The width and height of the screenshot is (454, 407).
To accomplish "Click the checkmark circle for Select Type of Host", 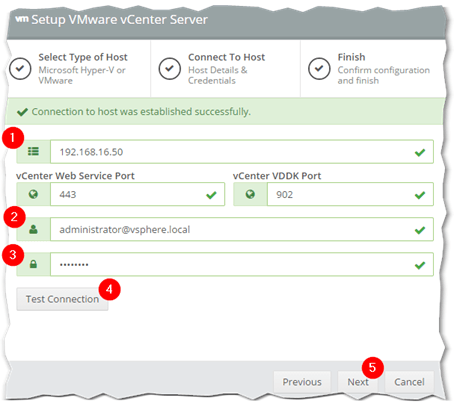I will click(x=20, y=69).
